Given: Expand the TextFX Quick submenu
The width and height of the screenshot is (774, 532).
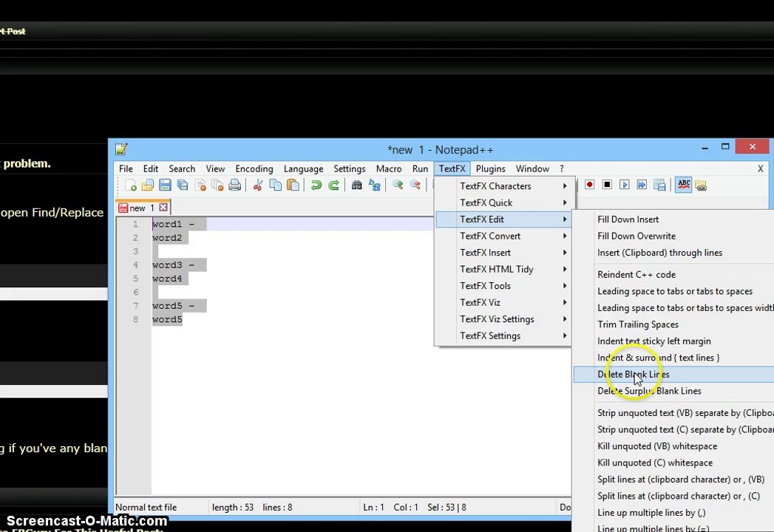Looking at the screenshot, I should tap(503, 203).
